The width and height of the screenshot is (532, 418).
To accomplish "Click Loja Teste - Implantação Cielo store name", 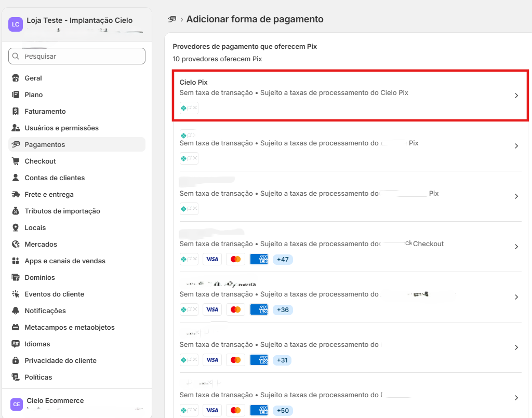I will pyautogui.click(x=79, y=20).
